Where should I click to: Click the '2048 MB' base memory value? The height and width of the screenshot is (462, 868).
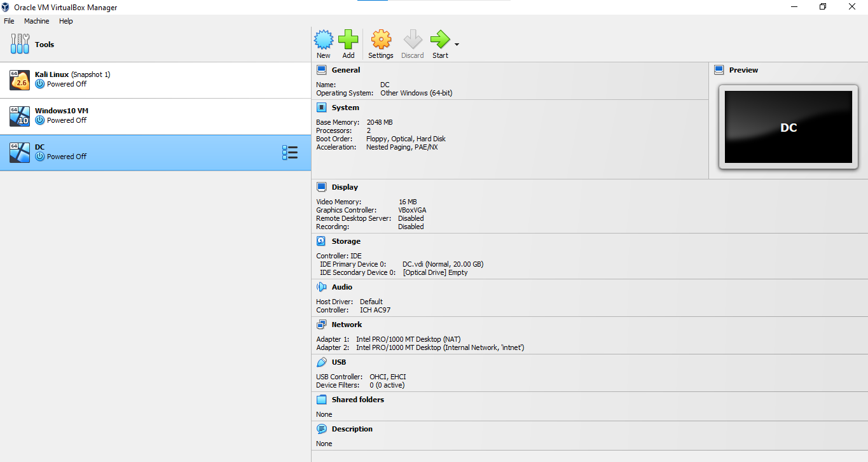(x=380, y=122)
